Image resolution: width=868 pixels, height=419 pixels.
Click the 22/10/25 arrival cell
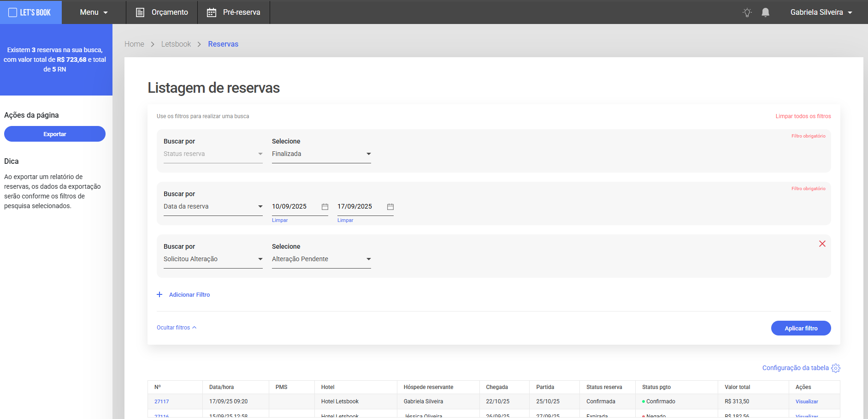pyautogui.click(x=504, y=401)
